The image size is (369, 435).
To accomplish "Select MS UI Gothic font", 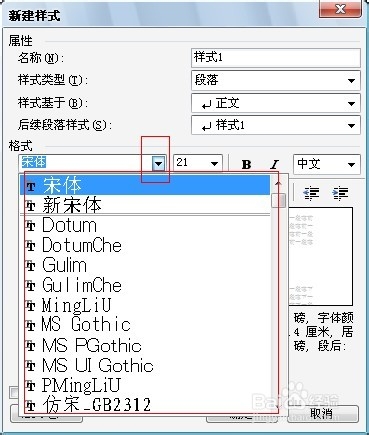I will (x=145, y=365).
